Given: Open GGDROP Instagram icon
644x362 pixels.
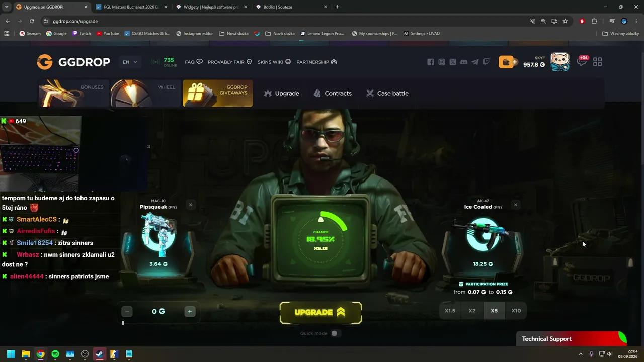Looking at the screenshot, I should [x=442, y=62].
